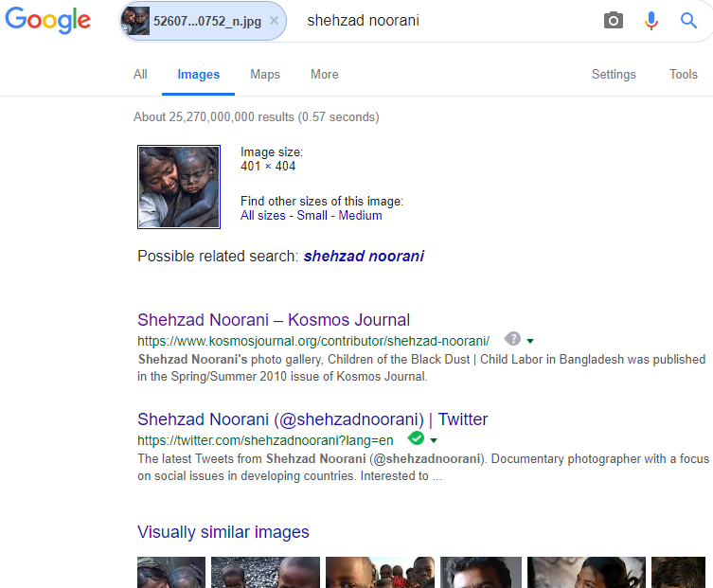713x588 pixels.
Task: Switch to the All results tab
Action: 140,74
